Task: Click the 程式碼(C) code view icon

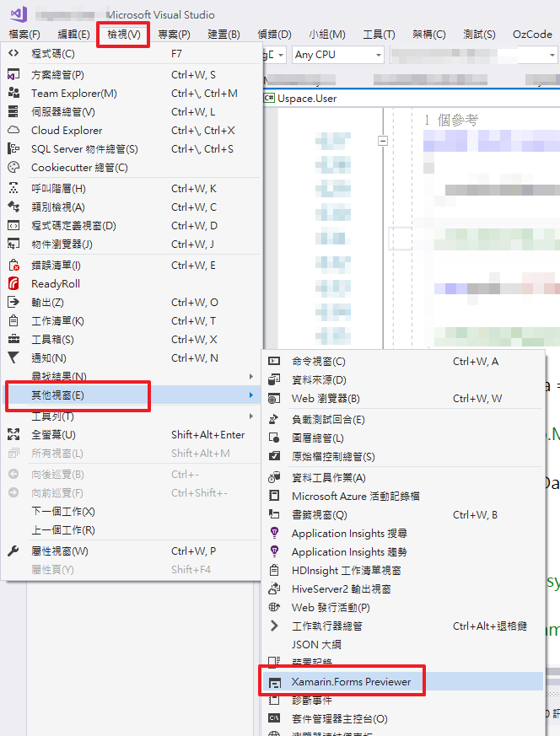Action: click(x=13, y=53)
